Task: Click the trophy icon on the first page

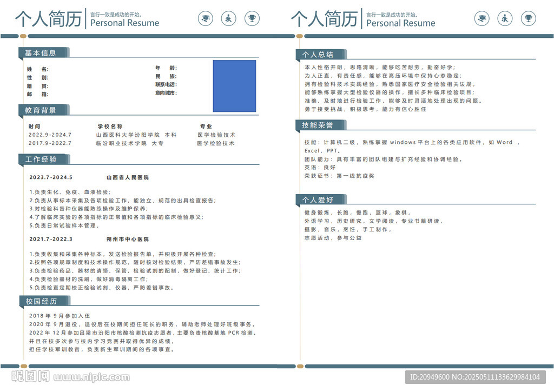Action: 252,18
